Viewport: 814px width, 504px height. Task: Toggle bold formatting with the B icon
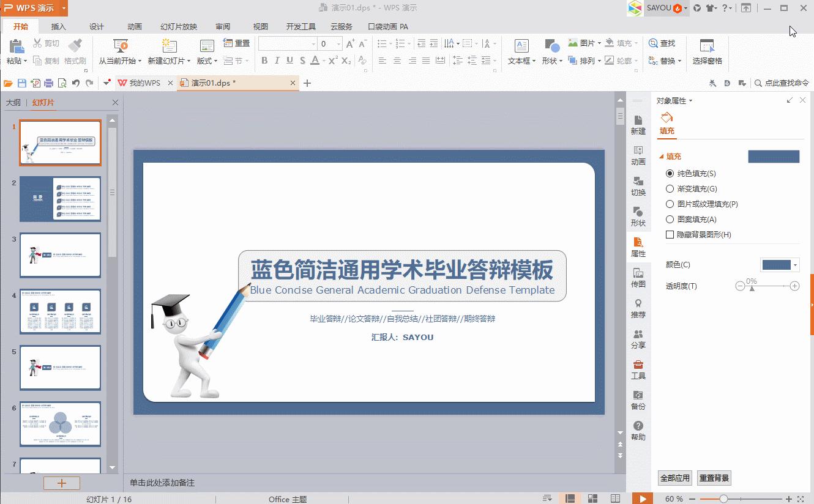[264, 61]
